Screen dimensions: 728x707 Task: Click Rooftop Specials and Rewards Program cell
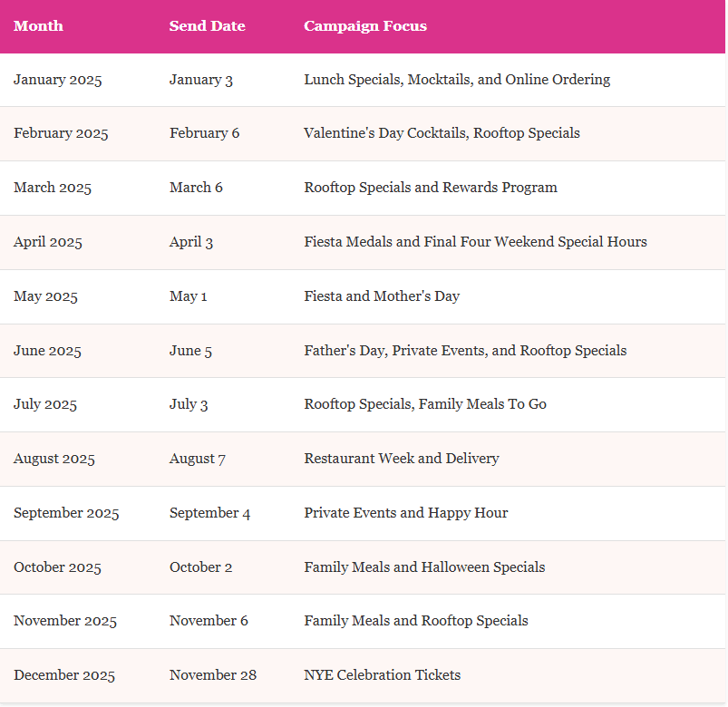coord(431,188)
